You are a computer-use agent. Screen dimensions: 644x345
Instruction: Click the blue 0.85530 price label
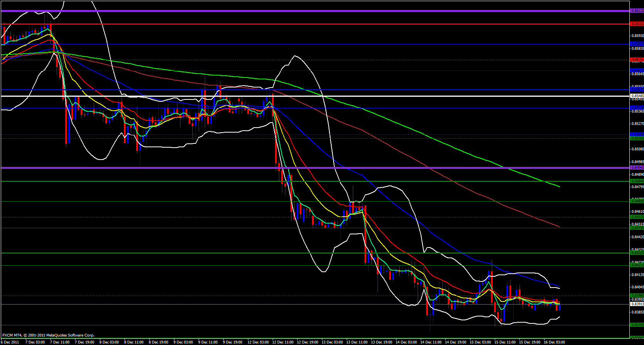pyautogui.click(x=637, y=89)
